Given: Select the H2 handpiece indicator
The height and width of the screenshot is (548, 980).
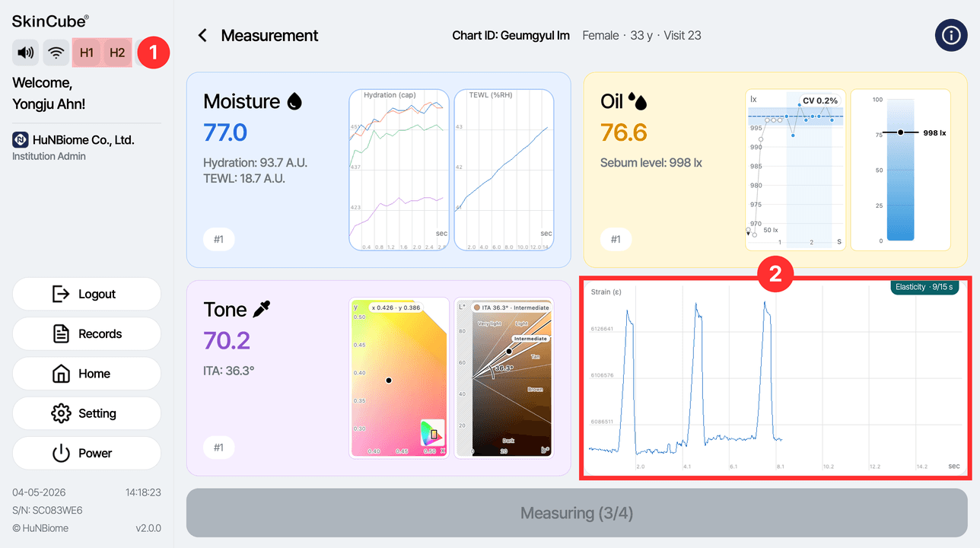Looking at the screenshot, I should pyautogui.click(x=117, y=53).
